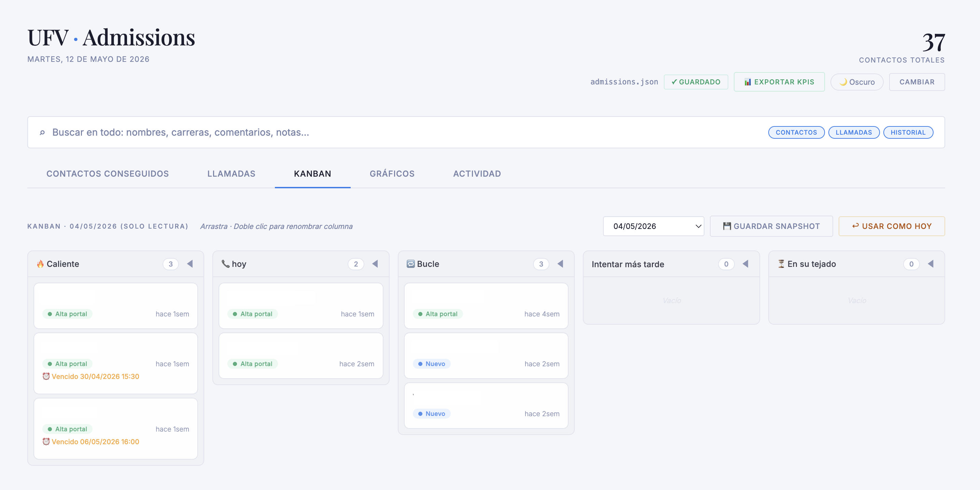Screen dimensions: 980x490
Task: Open hoy card dated hace 2sem
Action: 300,356
